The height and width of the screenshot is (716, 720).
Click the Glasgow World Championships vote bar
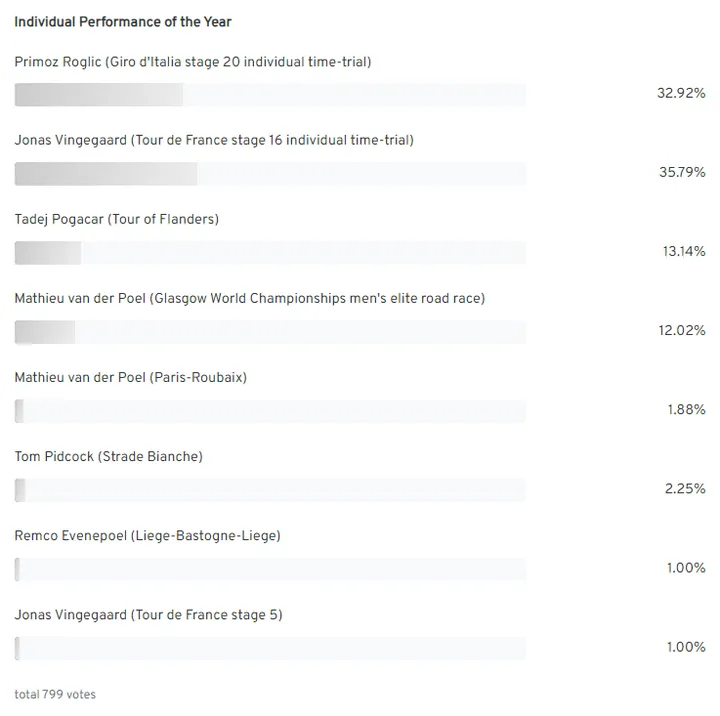[269, 332]
